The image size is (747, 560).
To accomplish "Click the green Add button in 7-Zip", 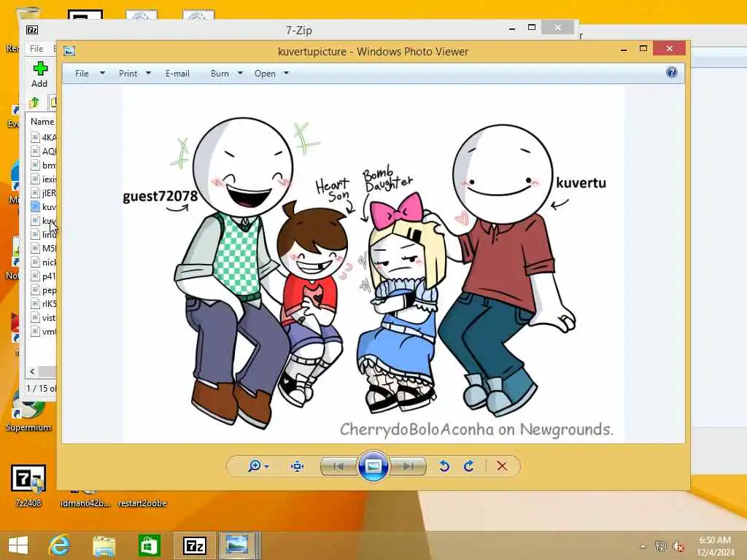I will (x=40, y=74).
